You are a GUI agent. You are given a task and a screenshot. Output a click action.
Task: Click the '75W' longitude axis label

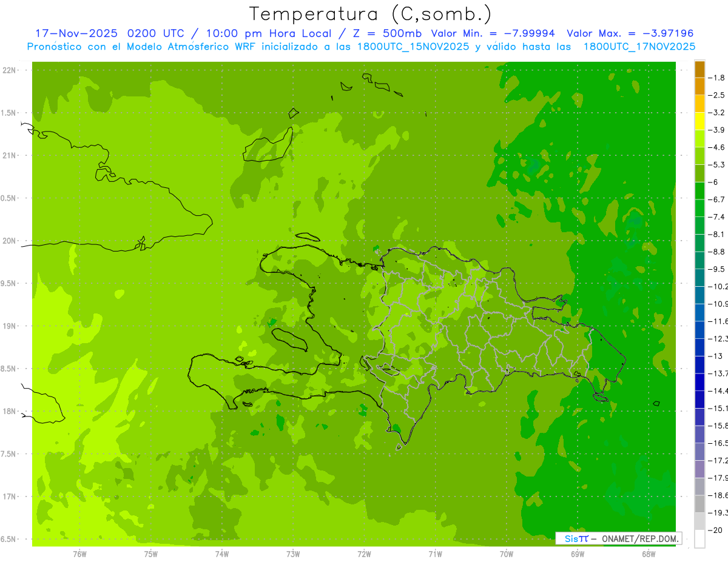pyautogui.click(x=151, y=554)
